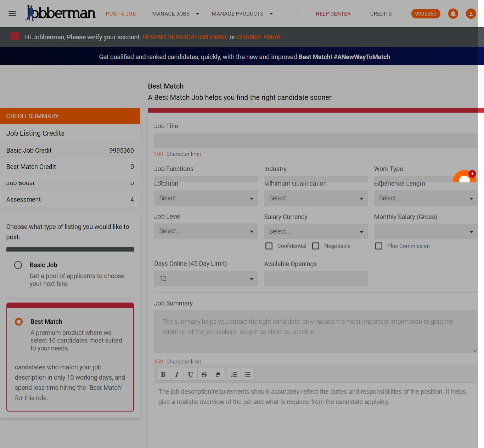Open the Salary Currency select dropdown
Image resolution: width=484 pixels, height=448 pixels.
click(x=316, y=232)
